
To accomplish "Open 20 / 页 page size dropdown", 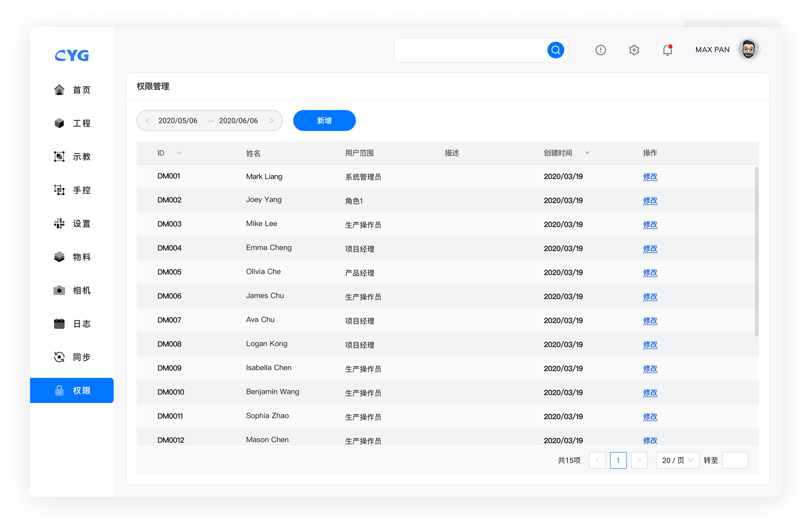I will [677, 460].
